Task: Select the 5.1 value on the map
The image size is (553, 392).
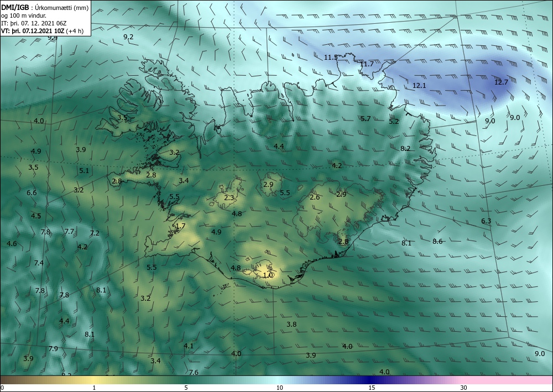Action: (x=84, y=171)
